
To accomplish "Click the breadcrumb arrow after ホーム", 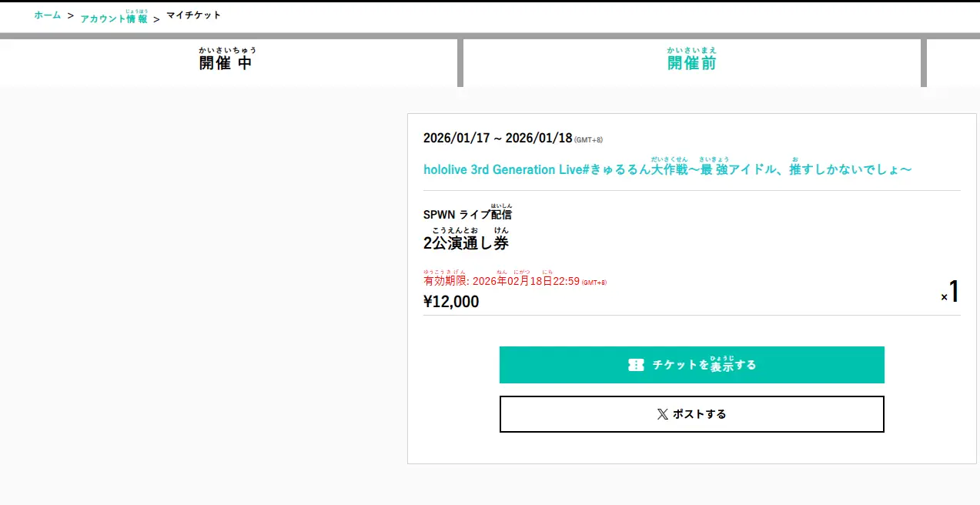I will coord(70,15).
